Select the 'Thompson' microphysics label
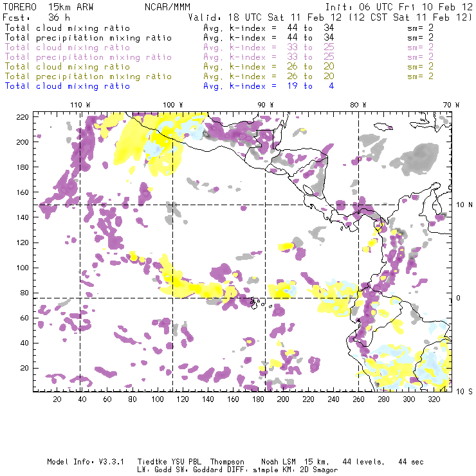 227,462
